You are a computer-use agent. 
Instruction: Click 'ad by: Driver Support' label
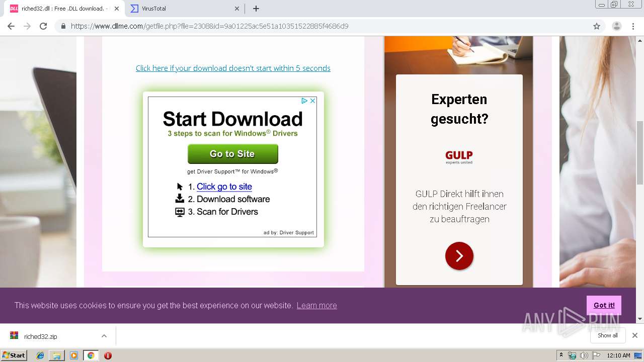[x=289, y=232]
